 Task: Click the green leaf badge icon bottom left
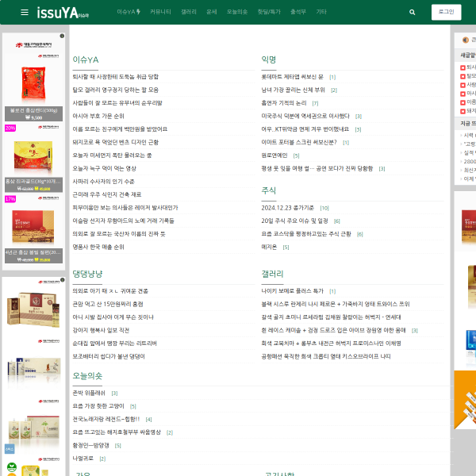(12, 467)
